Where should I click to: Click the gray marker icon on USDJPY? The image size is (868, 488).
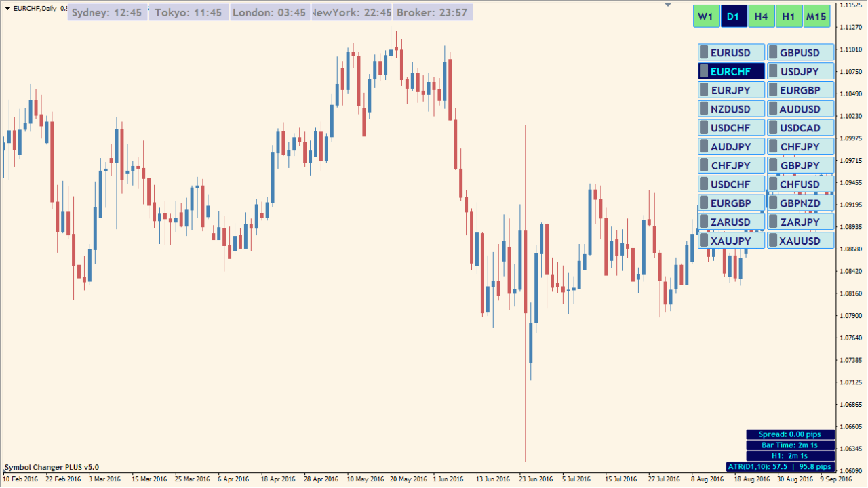(x=774, y=71)
